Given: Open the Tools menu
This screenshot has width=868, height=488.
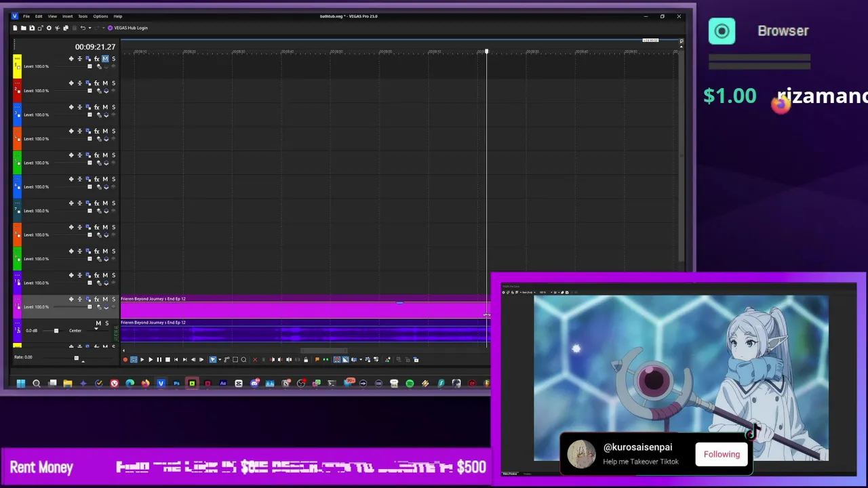Looking at the screenshot, I should [x=83, y=16].
